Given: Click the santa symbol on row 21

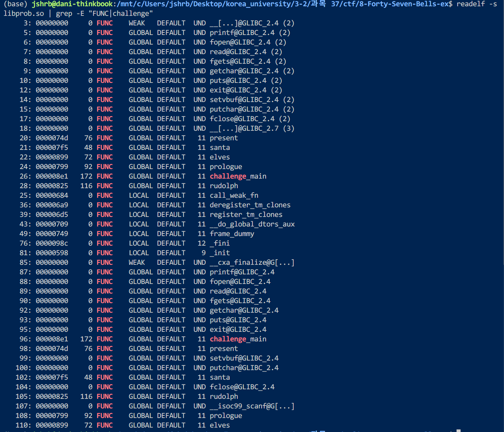Looking at the screenshot, I should click(x=220, y=148).
